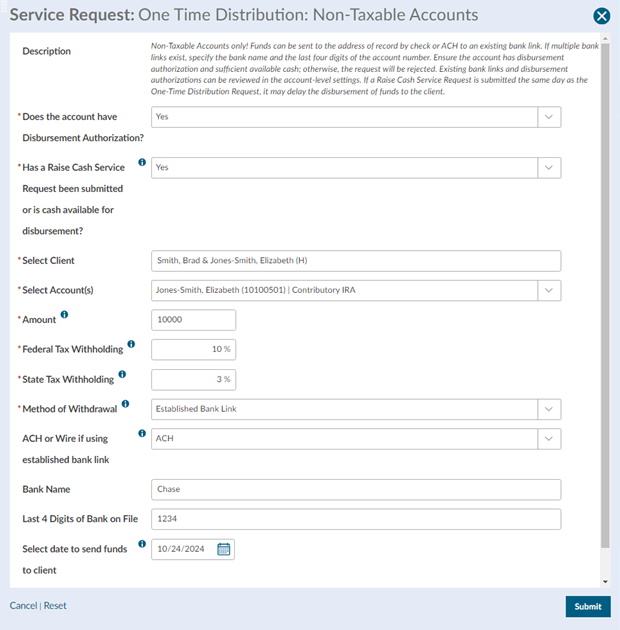The image size is (620, 630).
Task: Click the Reset link
Action: click(x=55, y=606)
